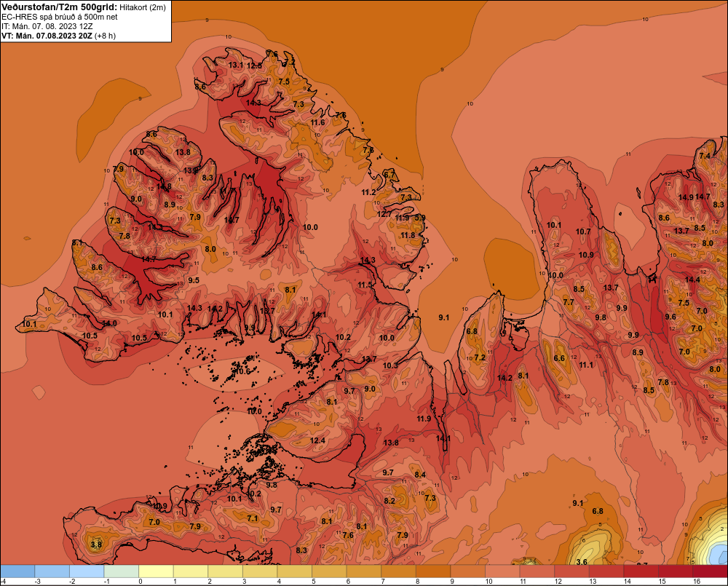The height and width of the screenshot is (586, 728).
Task: Click the legend scale label '7'
Action: tap(383, 582)
